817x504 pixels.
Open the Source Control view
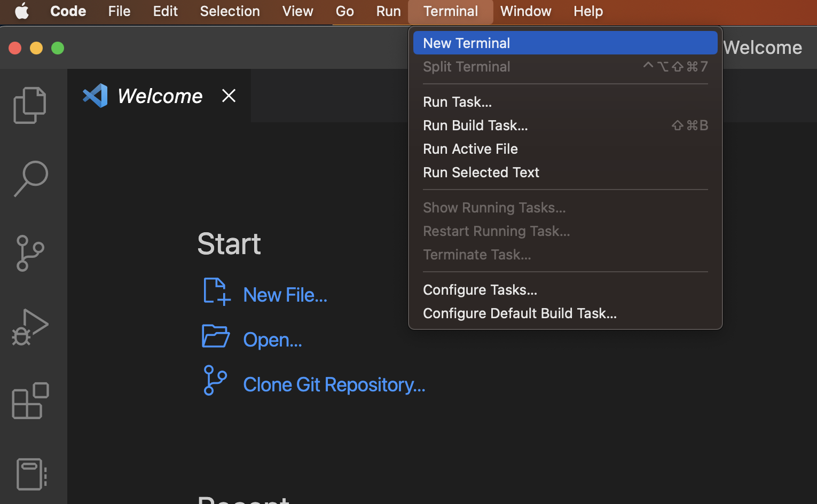coord(30,253)
